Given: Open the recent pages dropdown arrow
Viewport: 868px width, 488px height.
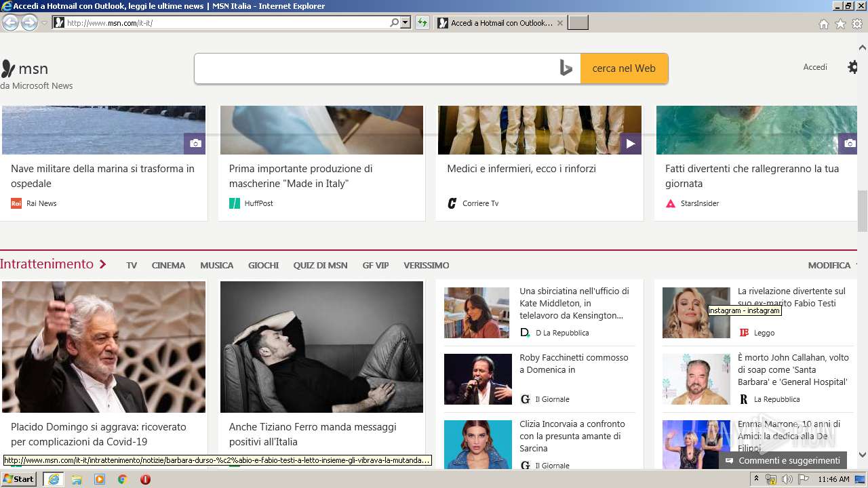Looking at the screenshot, I should 45,23.
